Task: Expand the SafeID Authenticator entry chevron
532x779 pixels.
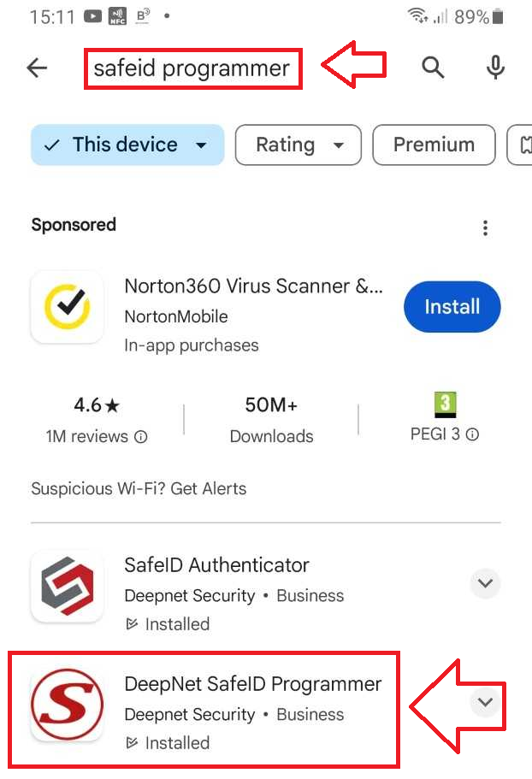Action: [x=485, y=584]
